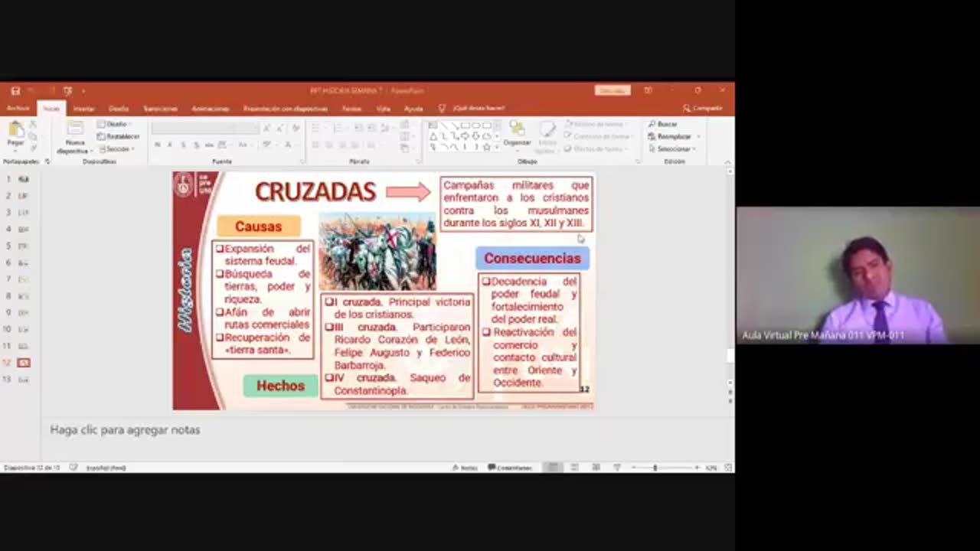The image size is (980, 551).
Task: Select slide 6 thumbnail in panel
Action: tap(24, 262)
